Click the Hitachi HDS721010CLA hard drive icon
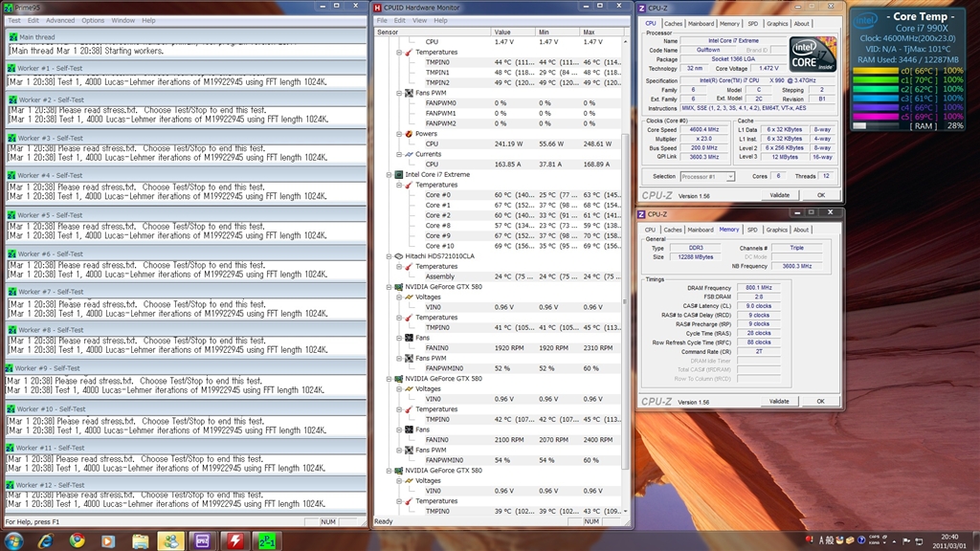Viewport: 980px width, 551px height. tap(397, 256)
